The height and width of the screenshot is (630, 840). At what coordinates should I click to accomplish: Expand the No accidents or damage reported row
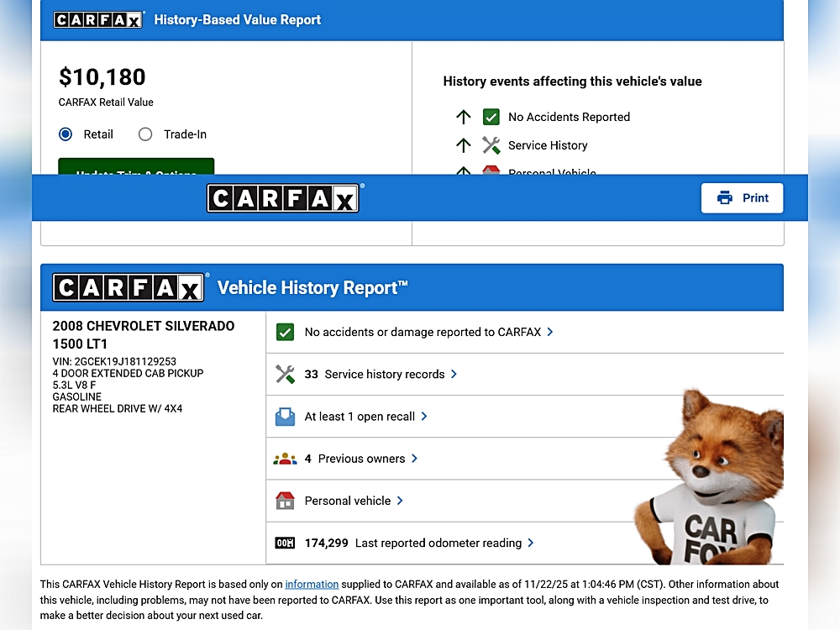coord(550,332)
